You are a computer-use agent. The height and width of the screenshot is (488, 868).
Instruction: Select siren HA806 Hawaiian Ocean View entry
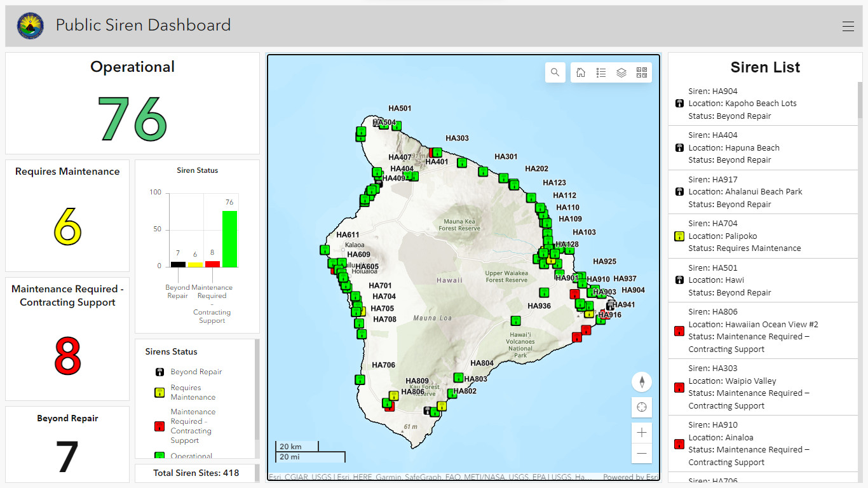pos(763,330)
